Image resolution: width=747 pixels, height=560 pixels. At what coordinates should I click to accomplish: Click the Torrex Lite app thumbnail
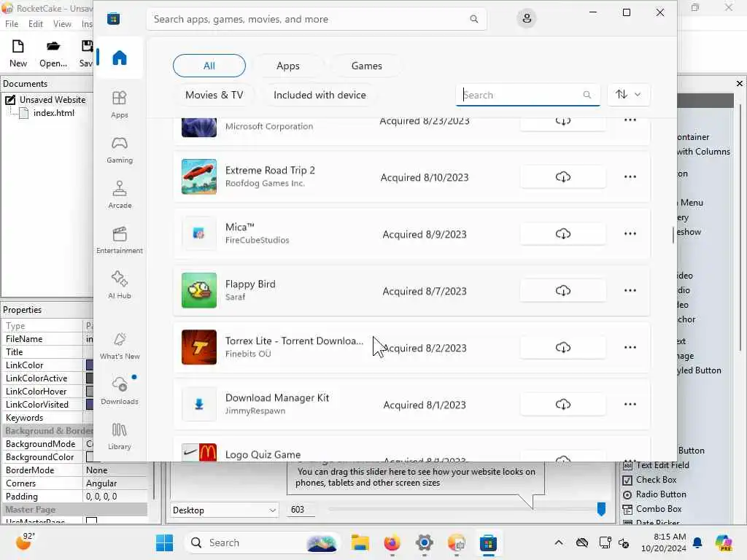199,347
